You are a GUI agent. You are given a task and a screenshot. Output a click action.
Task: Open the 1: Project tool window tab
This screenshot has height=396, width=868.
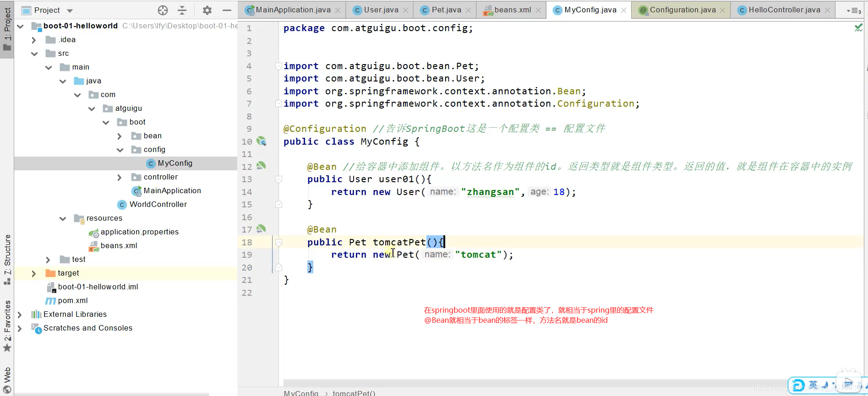coord(7,29)
